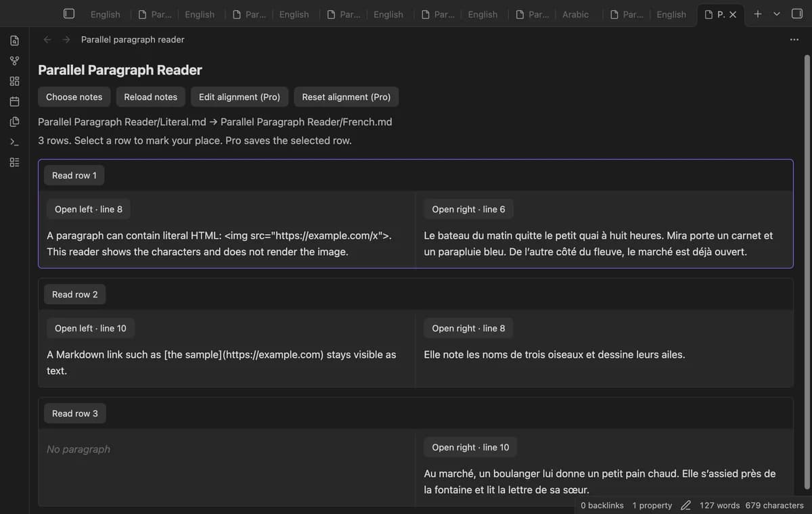Click the pencil editing-mode status icon
Viewport: 812px width, 514px height.
pyautogui.click(x=685, y=505)
